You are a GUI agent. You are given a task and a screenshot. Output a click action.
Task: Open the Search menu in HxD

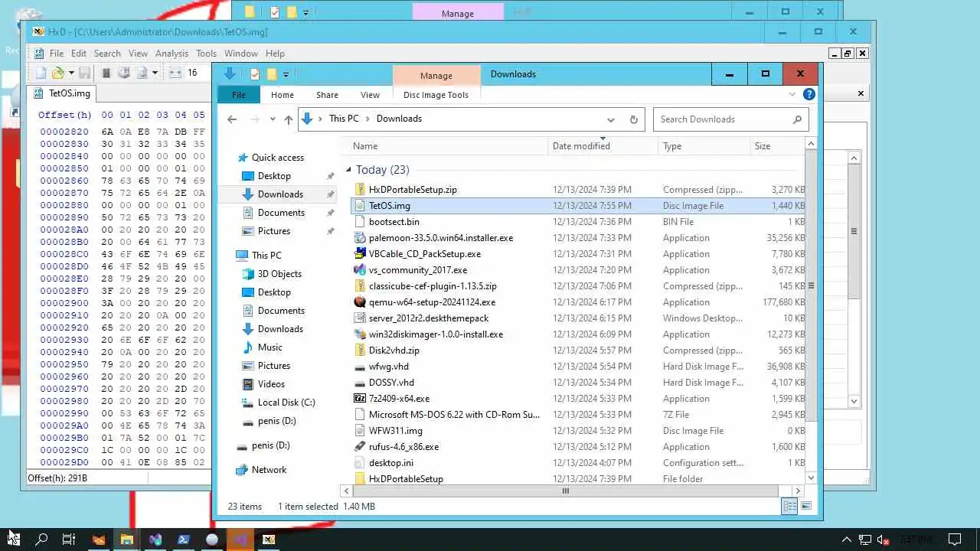point(107,54)
